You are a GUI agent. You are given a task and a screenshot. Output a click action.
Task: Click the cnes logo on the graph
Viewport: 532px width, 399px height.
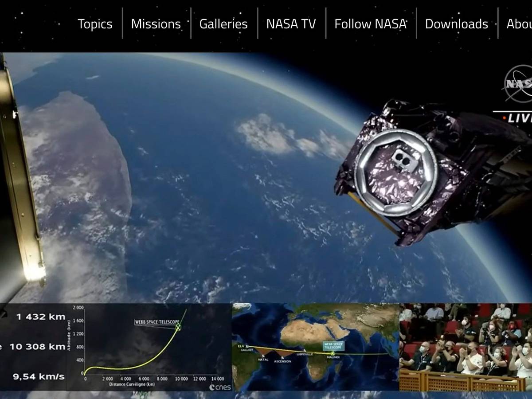[x=220, y=387]
